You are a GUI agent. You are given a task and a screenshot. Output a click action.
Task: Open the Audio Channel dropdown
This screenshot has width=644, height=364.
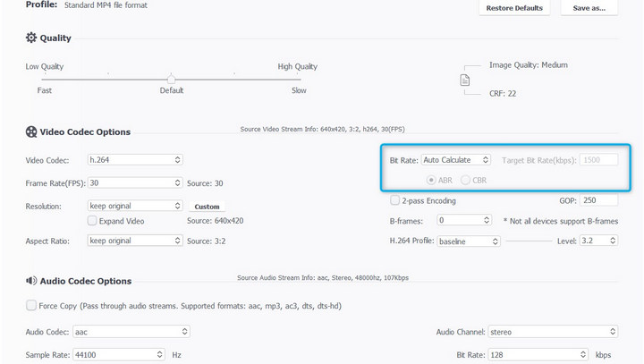(x=537, y=332)
